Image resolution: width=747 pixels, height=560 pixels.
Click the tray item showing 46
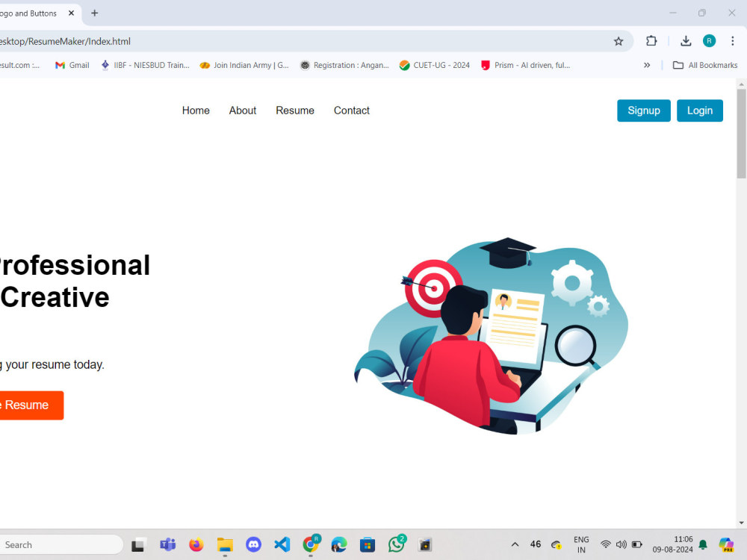(x=536, y=544)
